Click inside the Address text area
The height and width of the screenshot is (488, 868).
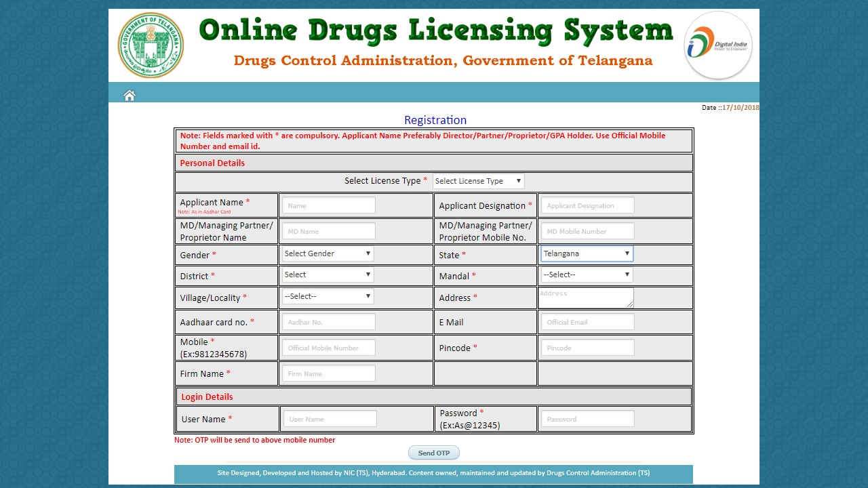[586, 298]
